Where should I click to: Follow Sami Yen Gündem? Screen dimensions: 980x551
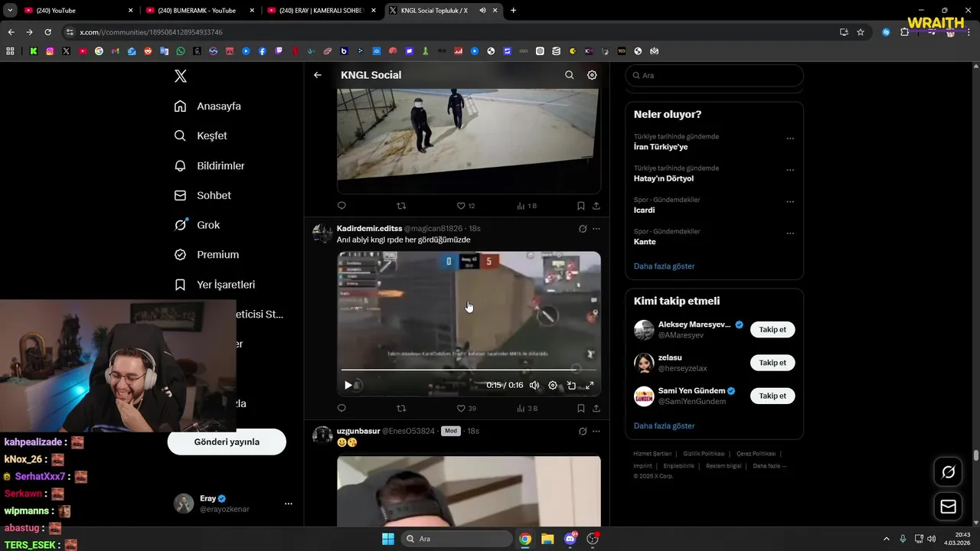tap(773, 396)
